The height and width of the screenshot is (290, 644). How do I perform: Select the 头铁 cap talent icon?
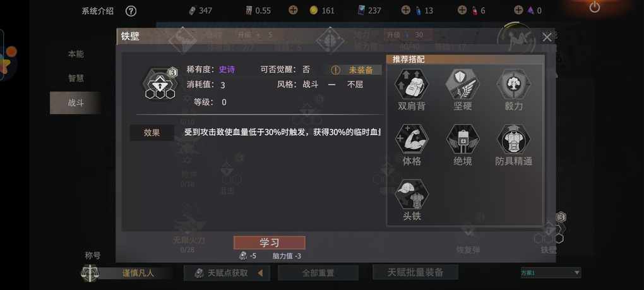pos(412,195)
